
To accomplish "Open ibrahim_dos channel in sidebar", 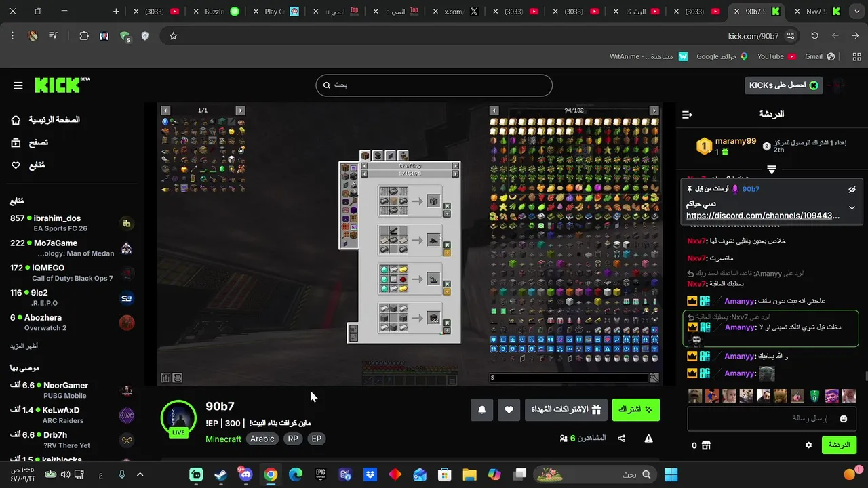I will (71, 223).
